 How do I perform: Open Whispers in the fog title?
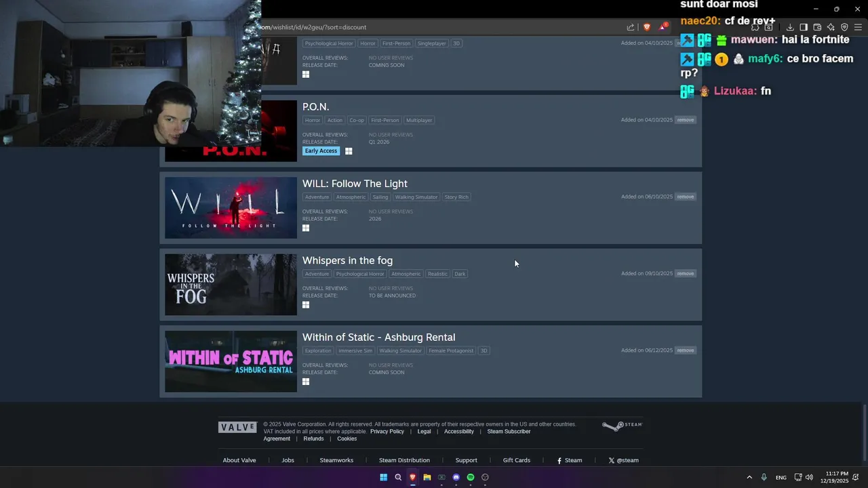pyautogui.click(x=347, y=260)
